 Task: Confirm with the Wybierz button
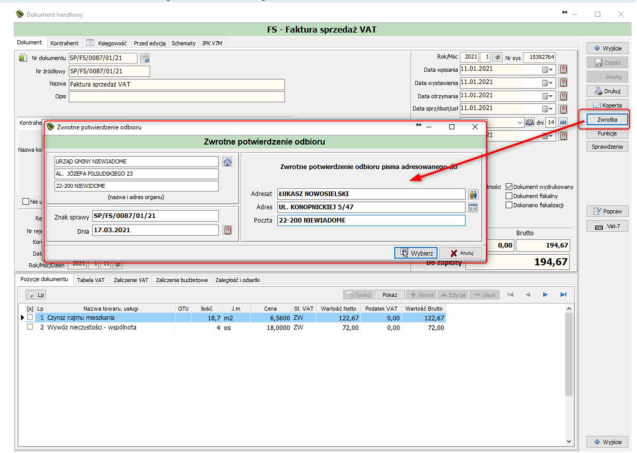pyautogui.click(x=416, y=253)
